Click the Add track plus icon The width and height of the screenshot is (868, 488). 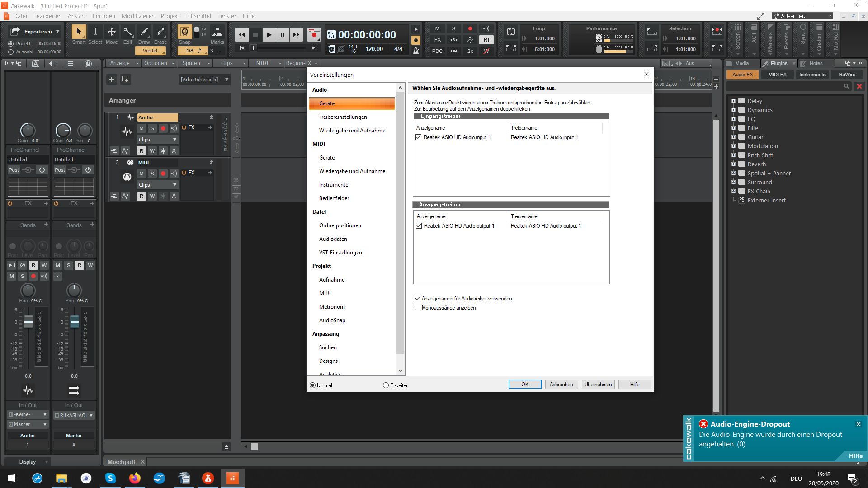point(112,80)
